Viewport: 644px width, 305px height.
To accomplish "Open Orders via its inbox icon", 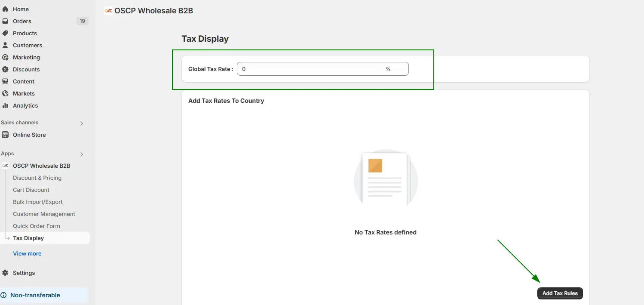I will [5, 21].
